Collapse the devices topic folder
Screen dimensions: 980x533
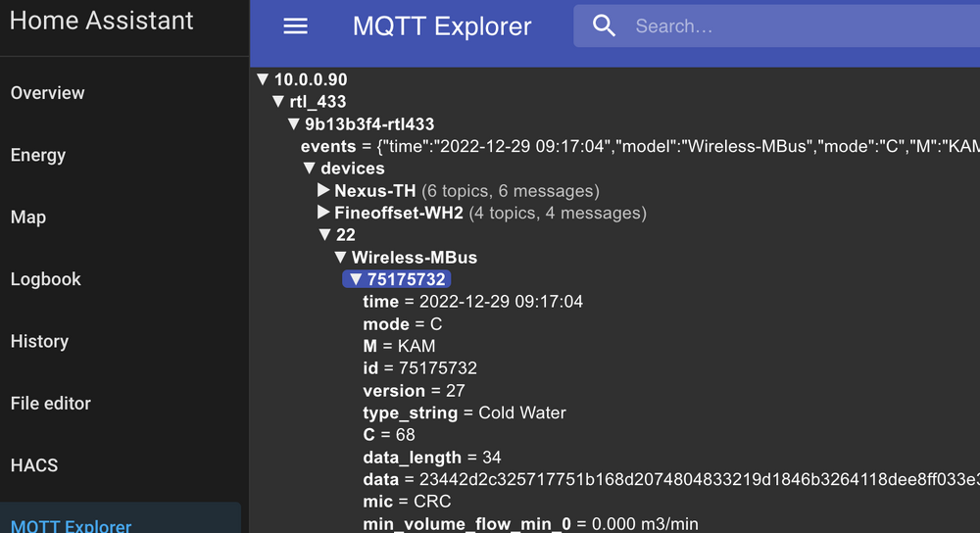(x=310, y=169)
